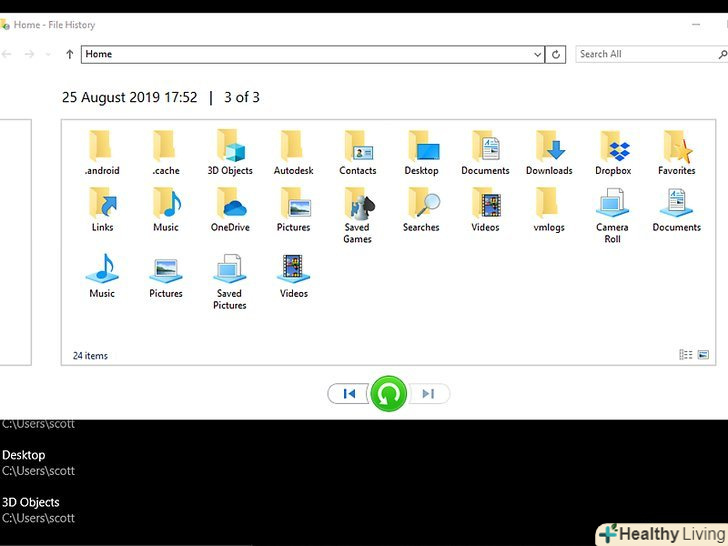The width and height of the screenshot is (728, 546).
Task: Select the OneDrive folder
Action: coord(230,210)
